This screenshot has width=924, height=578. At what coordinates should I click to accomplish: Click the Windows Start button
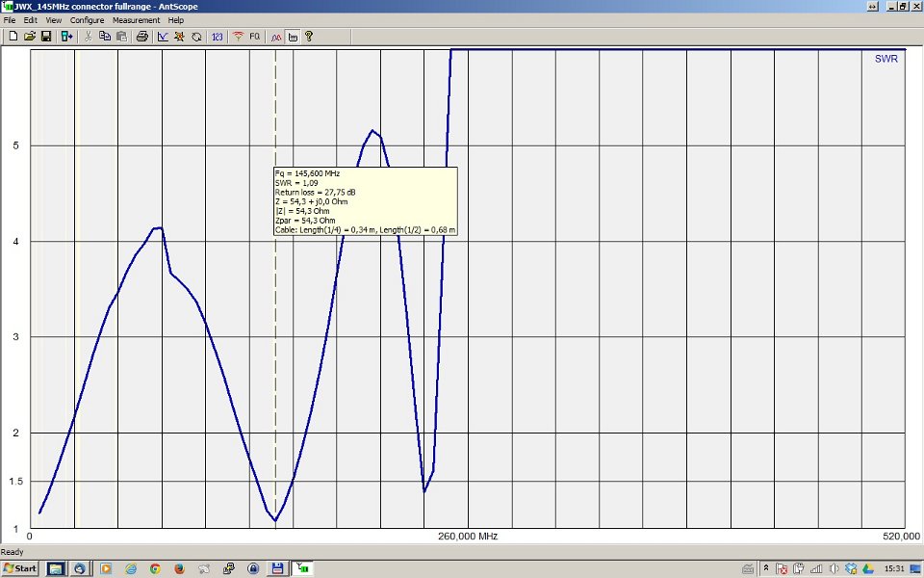(x=20, y=568)
